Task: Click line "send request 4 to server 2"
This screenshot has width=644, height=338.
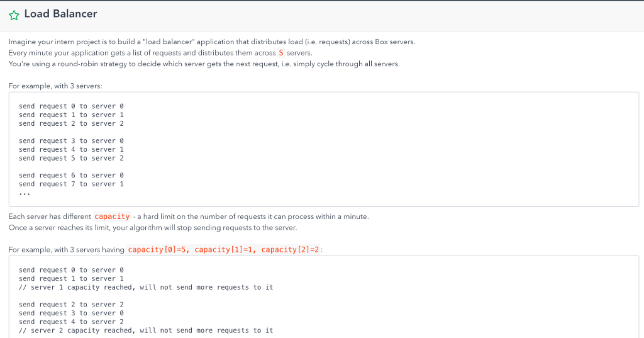Action: (71, 322)
